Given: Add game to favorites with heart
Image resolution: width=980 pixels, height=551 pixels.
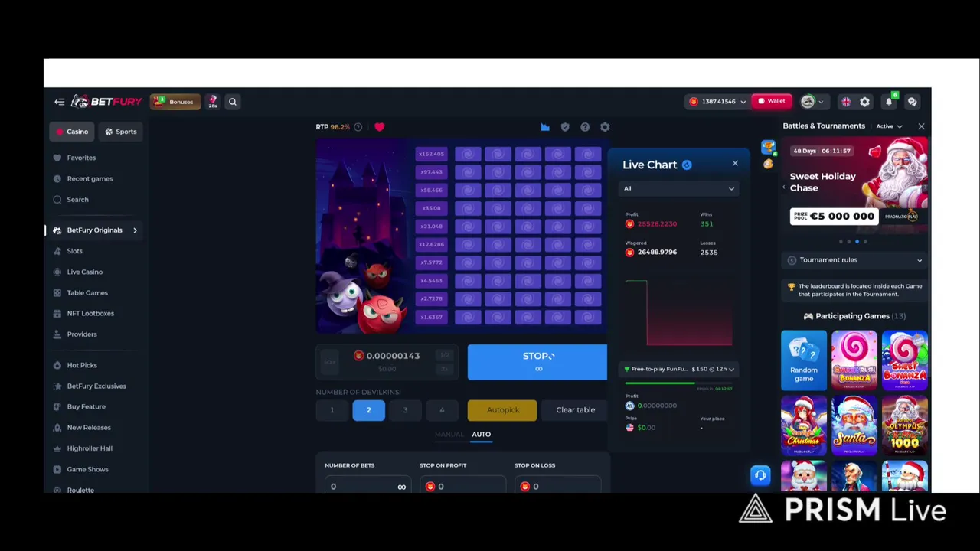Looking at the screenshot, I should point(379,127).
